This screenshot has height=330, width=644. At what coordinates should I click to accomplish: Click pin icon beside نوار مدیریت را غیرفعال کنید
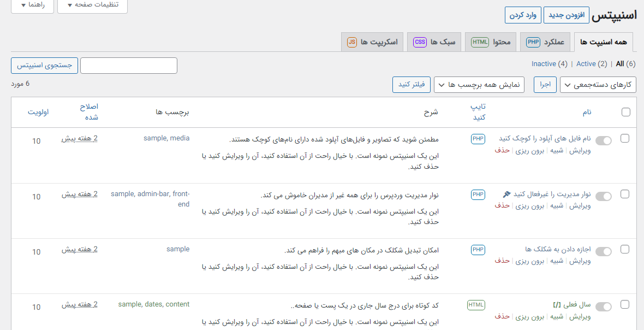[507, 194]
